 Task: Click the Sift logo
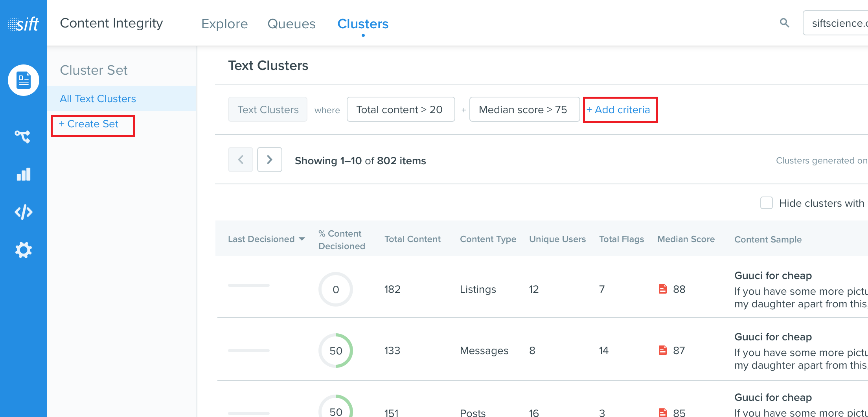[x=24, y=24]
